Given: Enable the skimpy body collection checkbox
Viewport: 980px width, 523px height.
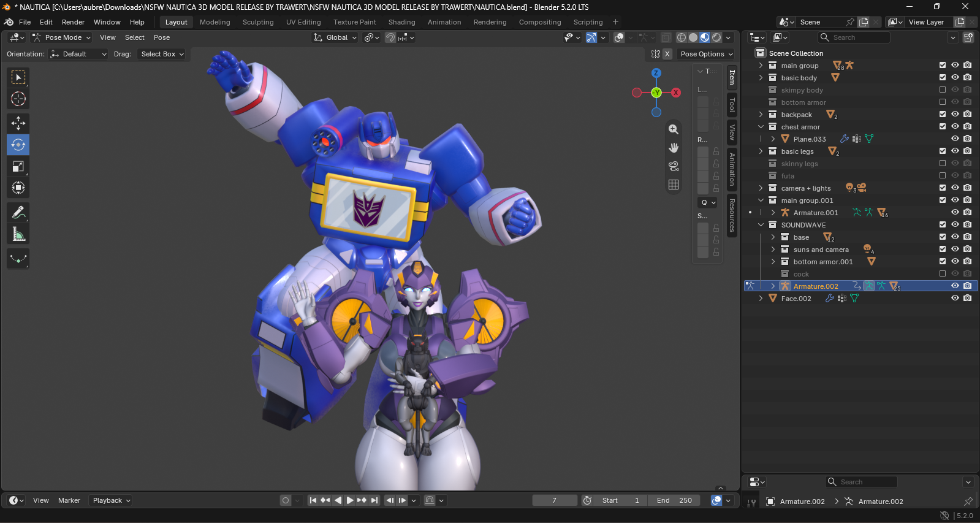Looking at the screenshot, I should point(943,90).
